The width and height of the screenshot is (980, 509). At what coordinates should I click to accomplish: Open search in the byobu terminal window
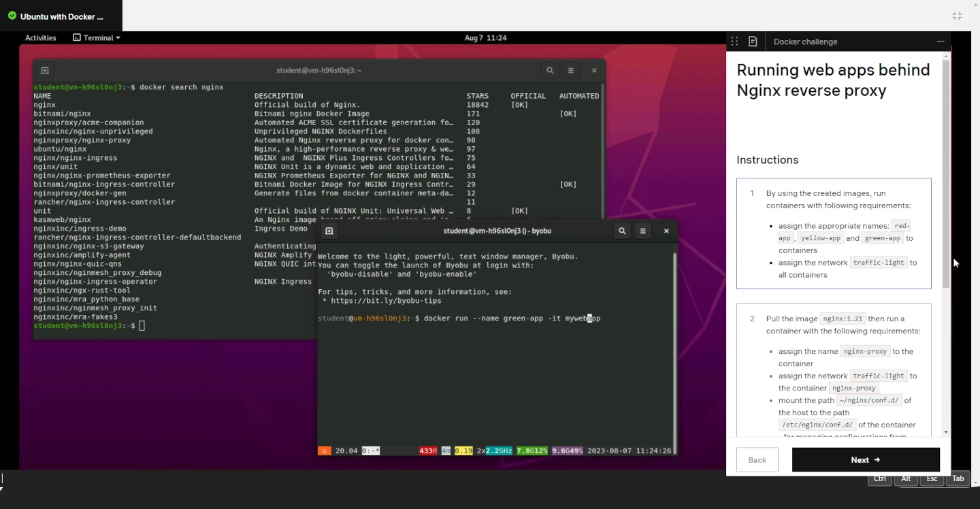click(x=621, y=231)
